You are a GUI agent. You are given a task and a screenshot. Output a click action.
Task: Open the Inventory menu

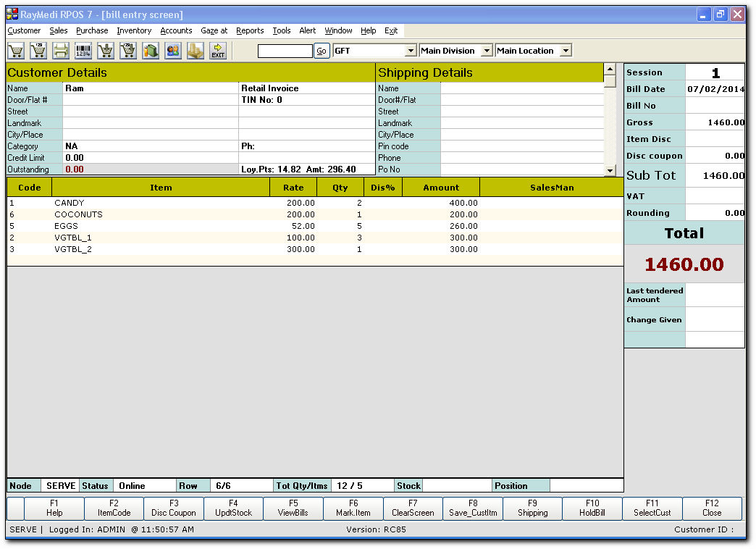coord(134,30)
